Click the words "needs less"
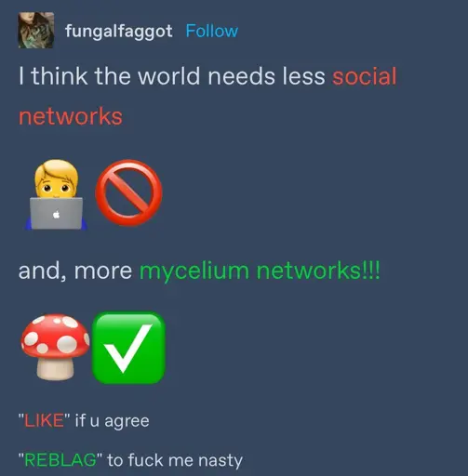This screenshot has height=476, width=468. [266, 76]
